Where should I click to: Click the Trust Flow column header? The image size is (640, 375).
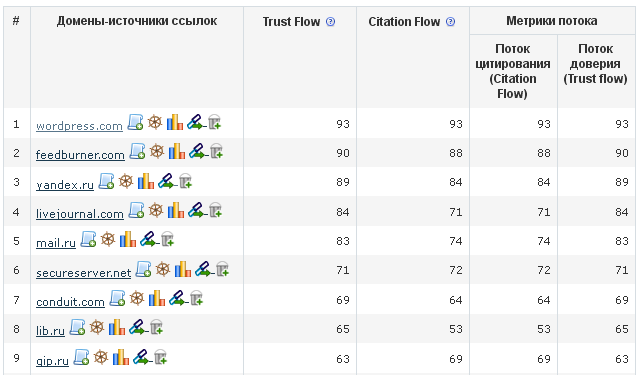(291, 22)
